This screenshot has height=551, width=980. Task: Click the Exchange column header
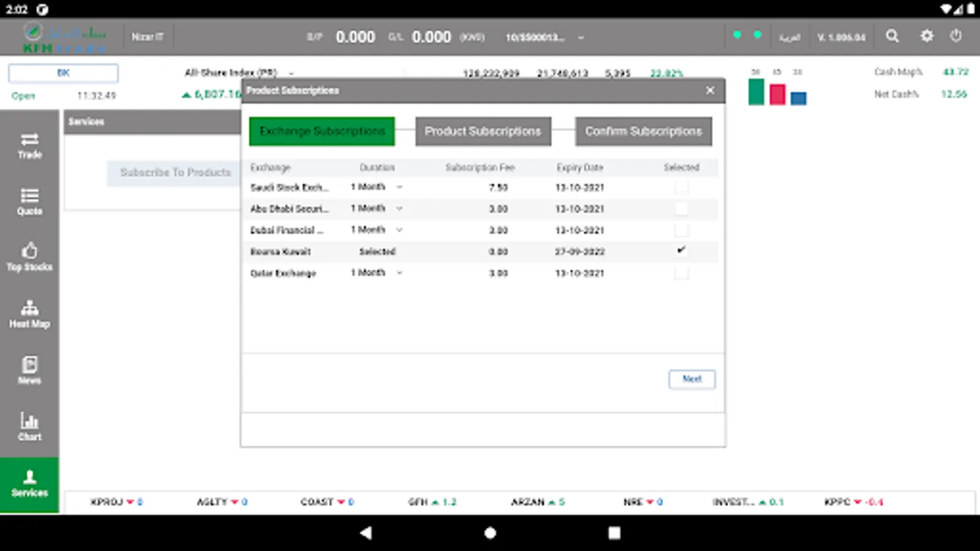[270, 167]
